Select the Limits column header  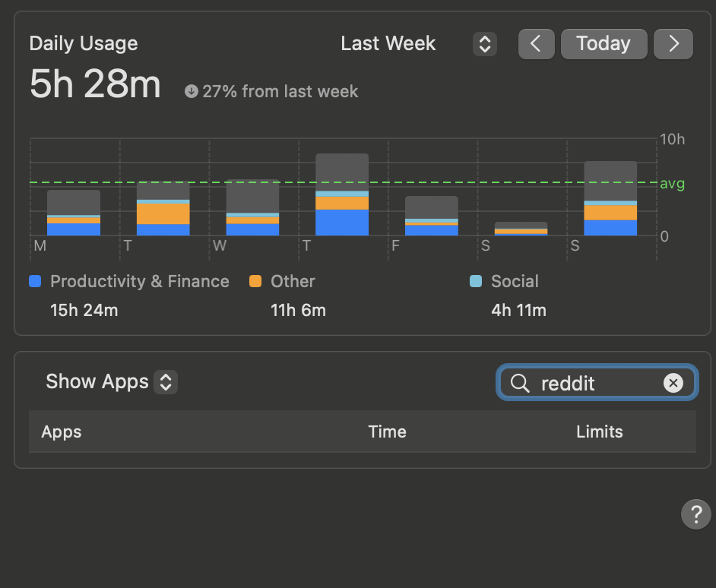point(599,432)
